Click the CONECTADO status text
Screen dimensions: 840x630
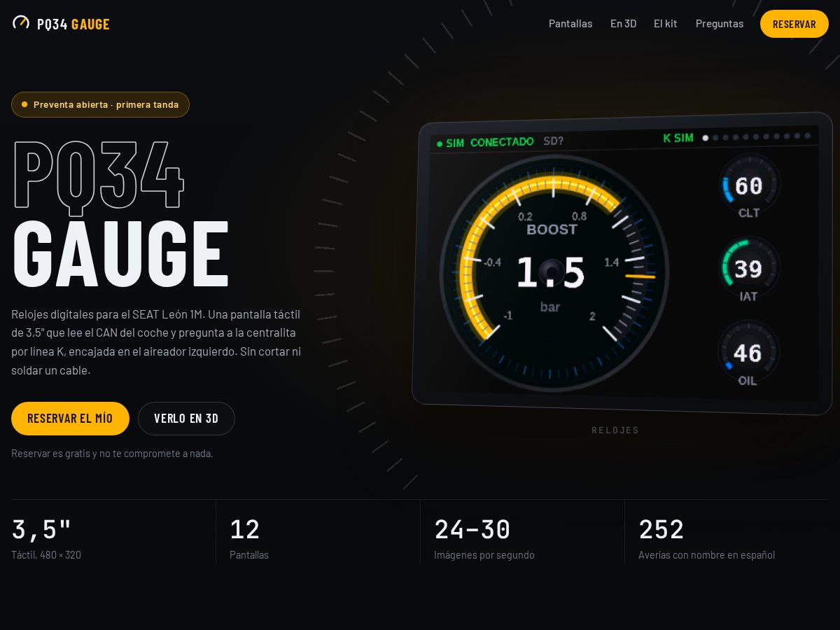coord(502,142)
